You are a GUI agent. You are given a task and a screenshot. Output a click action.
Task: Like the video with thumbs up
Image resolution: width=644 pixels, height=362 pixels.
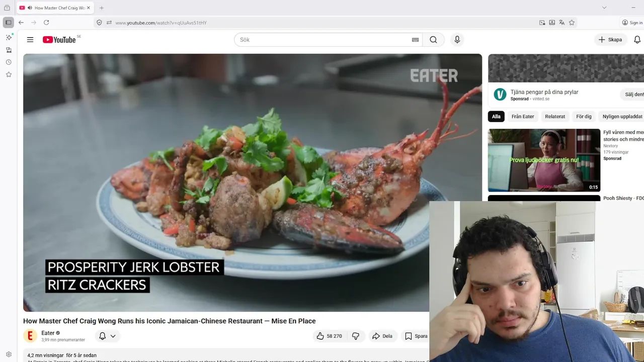(x=329, y=336)
